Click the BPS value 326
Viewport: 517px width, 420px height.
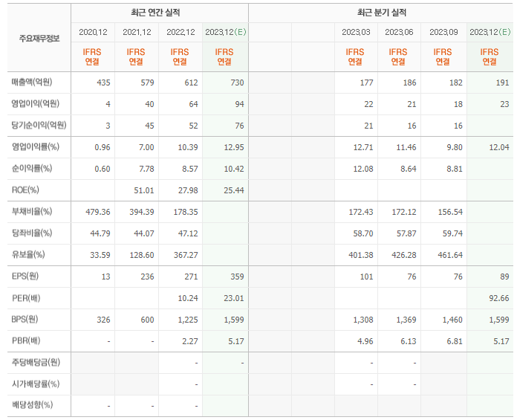click(x=103, y=320)
